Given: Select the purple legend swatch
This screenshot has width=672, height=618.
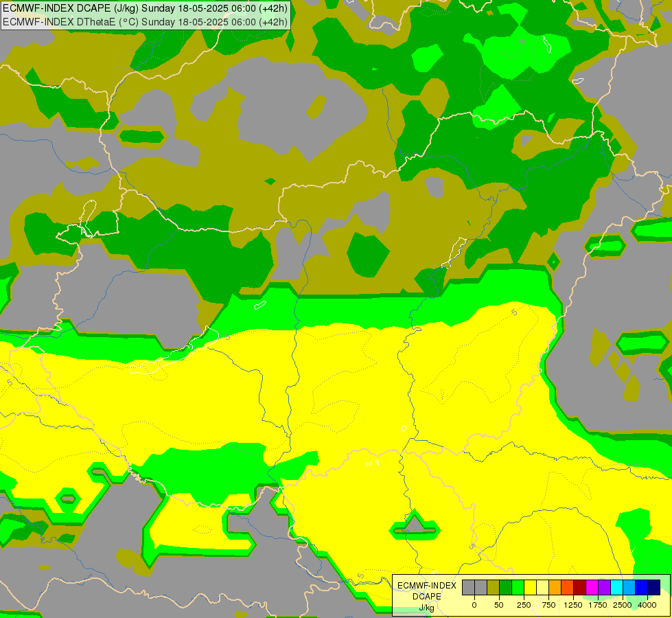Looking at the screenshot, I should [604, 588].
